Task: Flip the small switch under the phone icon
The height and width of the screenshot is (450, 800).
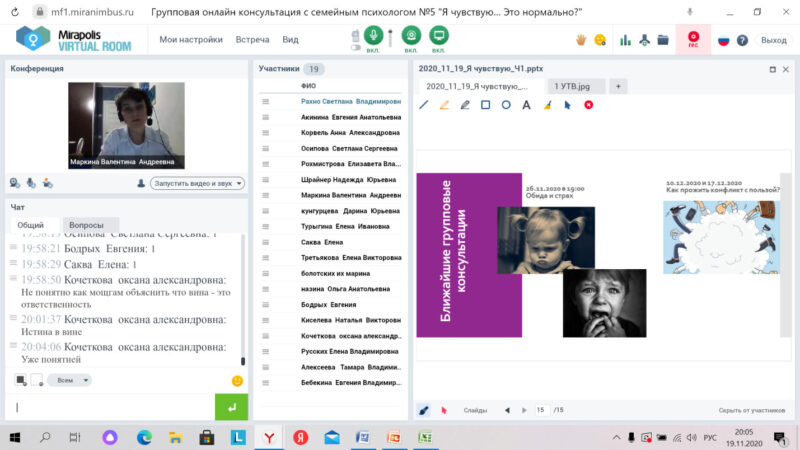Action: click(356, 47)
